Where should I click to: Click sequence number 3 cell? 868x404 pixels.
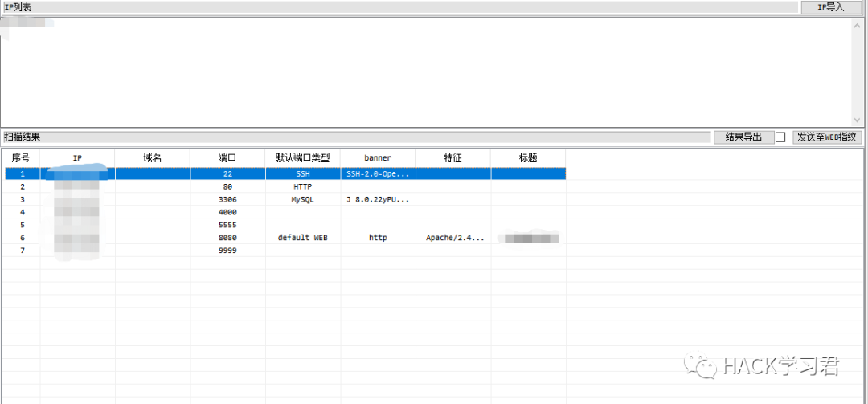(x=23, y=199)
